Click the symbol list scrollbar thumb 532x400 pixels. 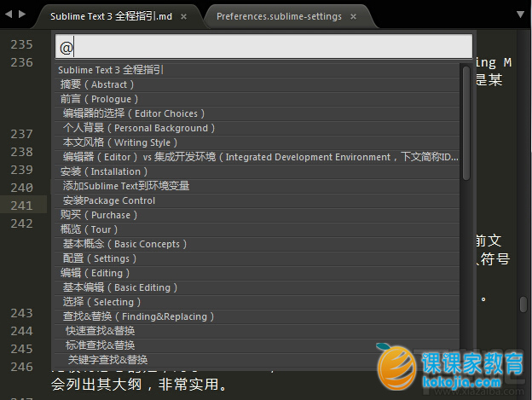coord(466,123)
